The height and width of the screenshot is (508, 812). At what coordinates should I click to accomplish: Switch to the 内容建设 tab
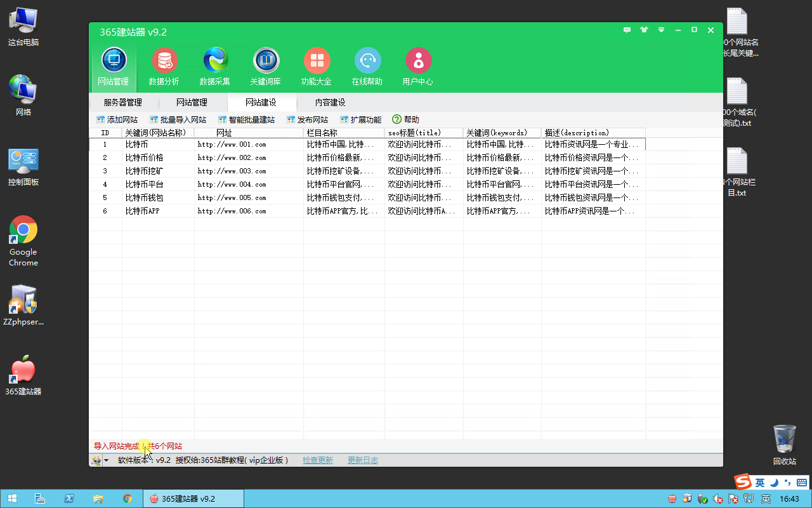point(330,102)
